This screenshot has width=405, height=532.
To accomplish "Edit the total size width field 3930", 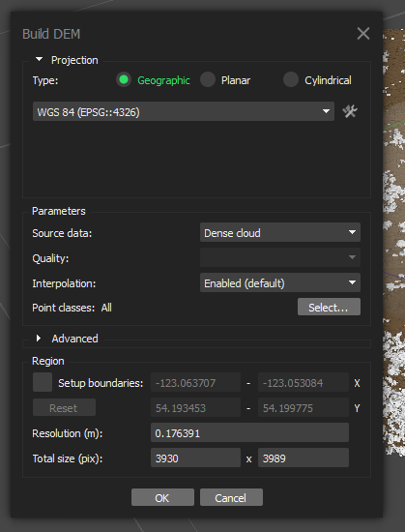I will coord(195,458).
